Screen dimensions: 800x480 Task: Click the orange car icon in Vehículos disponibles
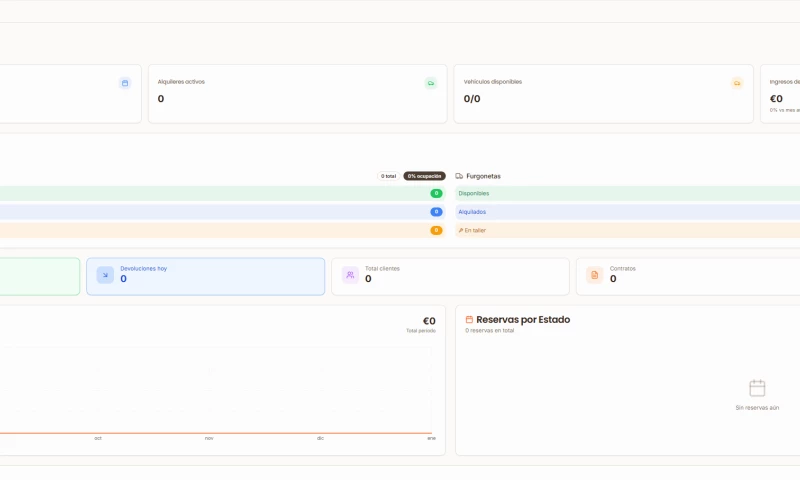737,83
